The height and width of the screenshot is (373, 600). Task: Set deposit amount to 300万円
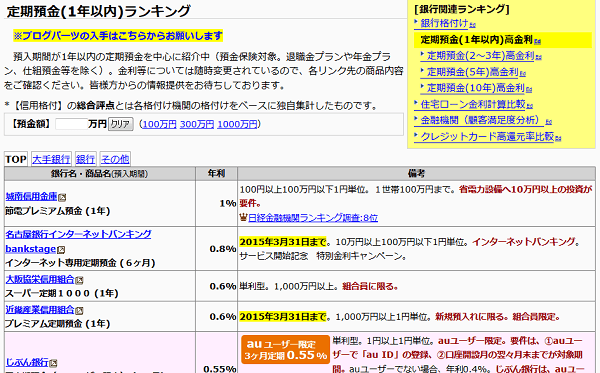pos(197,124)
